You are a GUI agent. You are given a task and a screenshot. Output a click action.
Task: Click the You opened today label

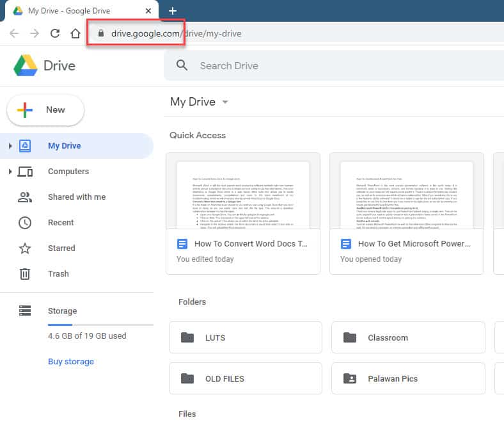[371, 259]
